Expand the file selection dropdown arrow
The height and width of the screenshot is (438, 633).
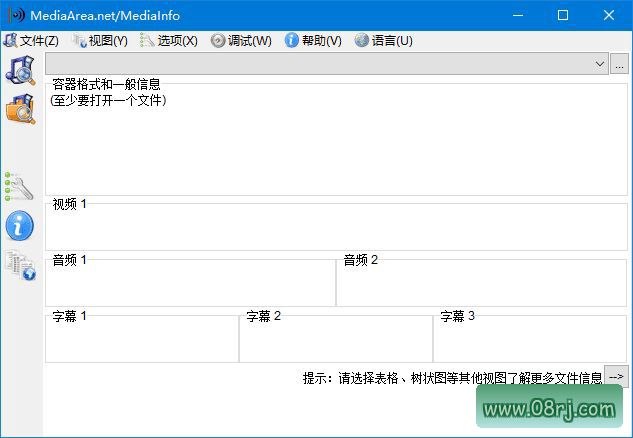[x=600, y=64]
